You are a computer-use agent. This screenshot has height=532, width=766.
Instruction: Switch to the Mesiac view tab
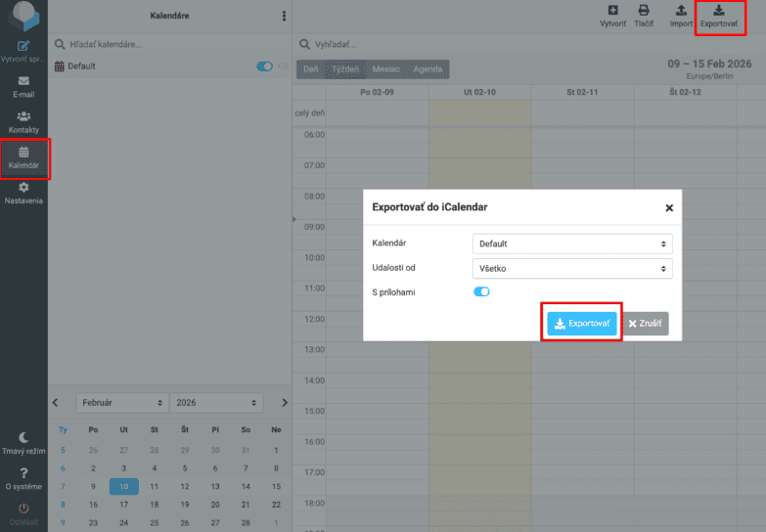click(x=385, y=69)
